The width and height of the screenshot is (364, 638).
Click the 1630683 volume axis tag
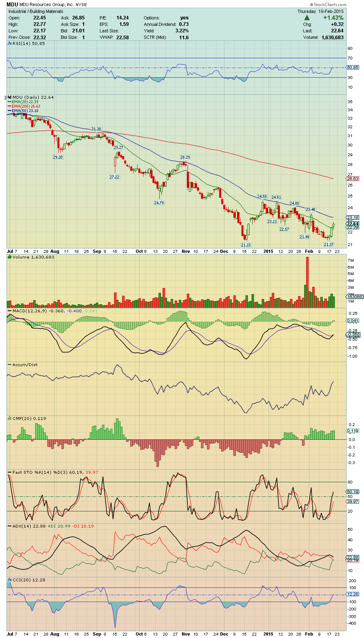pyautogui.click(x=355, y=297)
